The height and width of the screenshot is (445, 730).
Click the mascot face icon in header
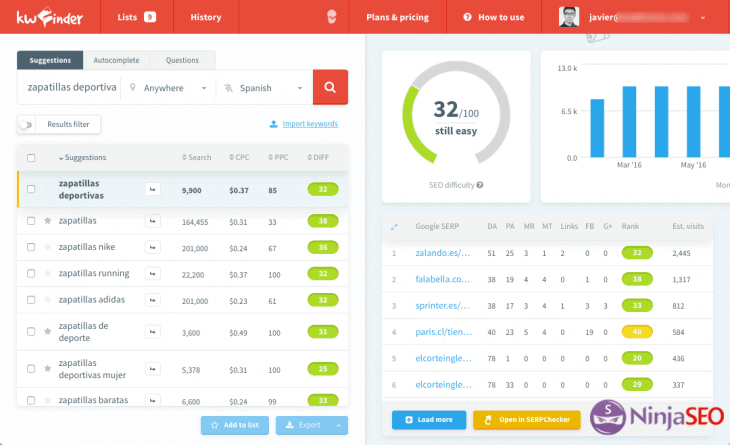(x=331, y=17)
